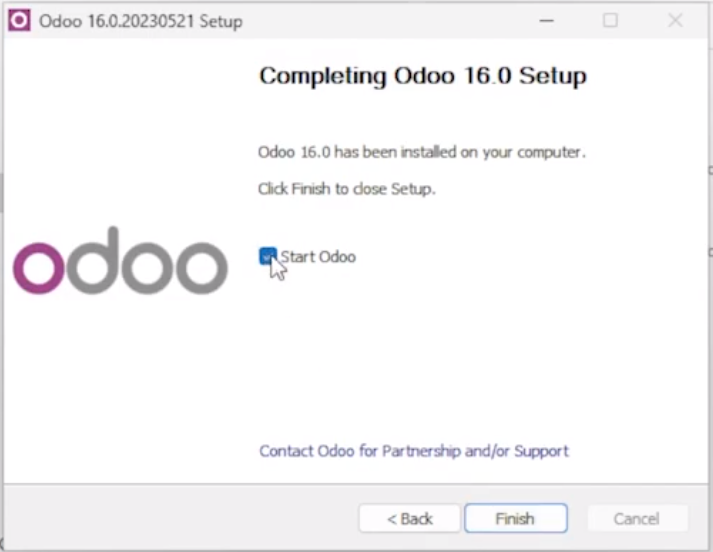The image size is (713, 552).
Task: Click the "Odoo 16.0.20230521 Setup" title text
Action: [140, 21]
